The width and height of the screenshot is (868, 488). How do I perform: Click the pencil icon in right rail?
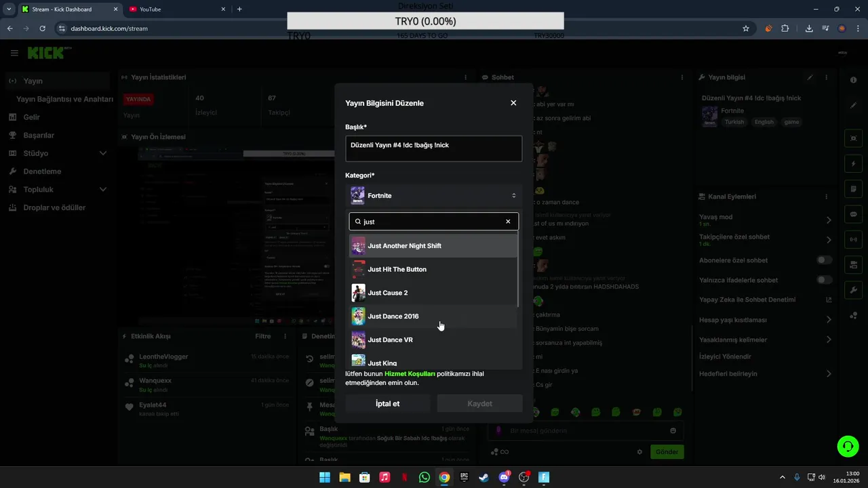pyautogui.click(x=853, y=106)
